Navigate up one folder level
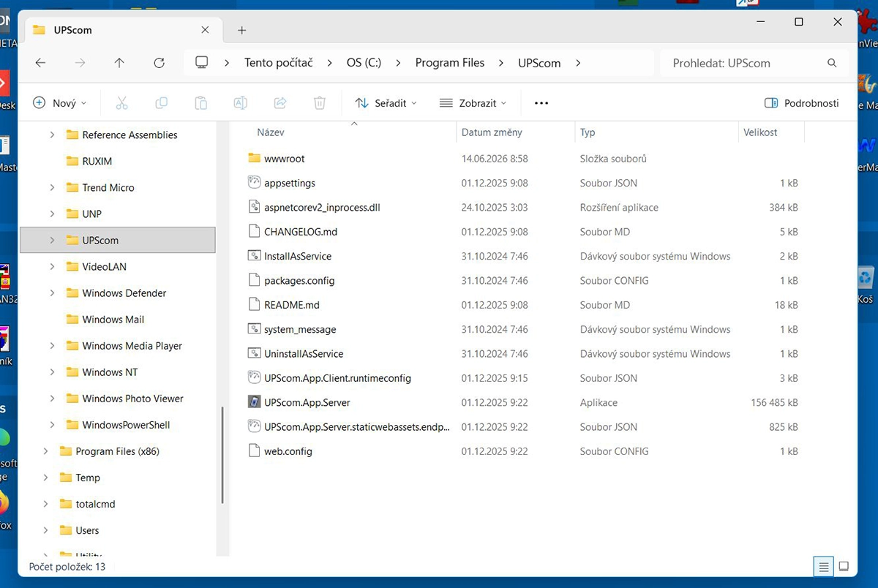 (119, 63)
